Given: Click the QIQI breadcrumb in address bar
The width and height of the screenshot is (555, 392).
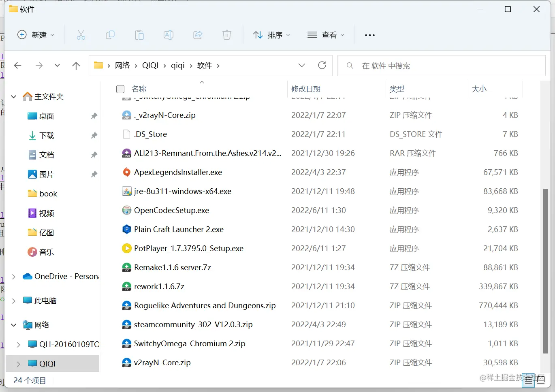Looking at the screenshot, I should coord(150,65).
